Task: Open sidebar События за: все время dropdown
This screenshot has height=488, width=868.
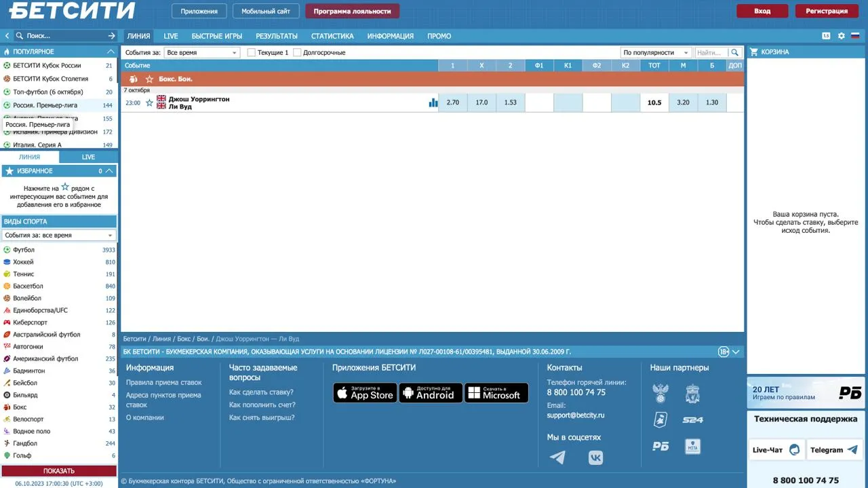Action: coord(59,235)
